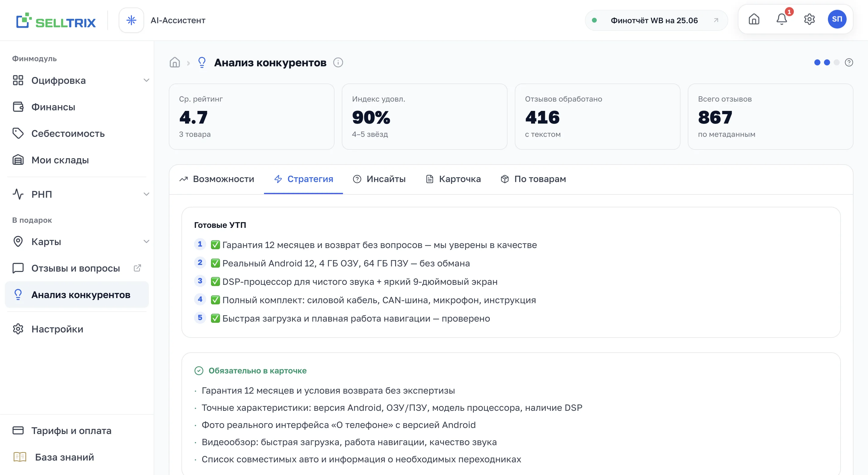Image resolution: width=868 pixels, height=475 pixels.
Task: Open База знаний link
Action: [77, 457]
